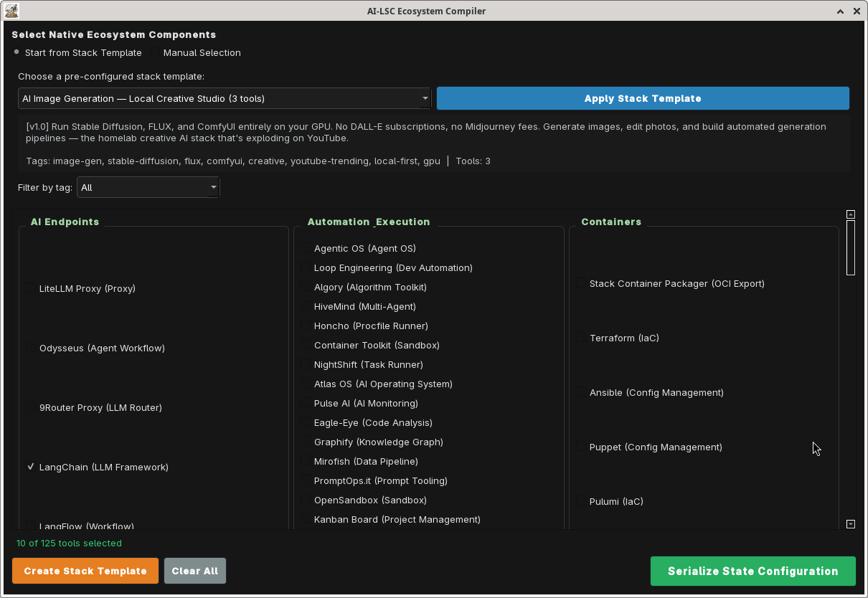Open the Filter by tag dropdown

coord(148,188)
